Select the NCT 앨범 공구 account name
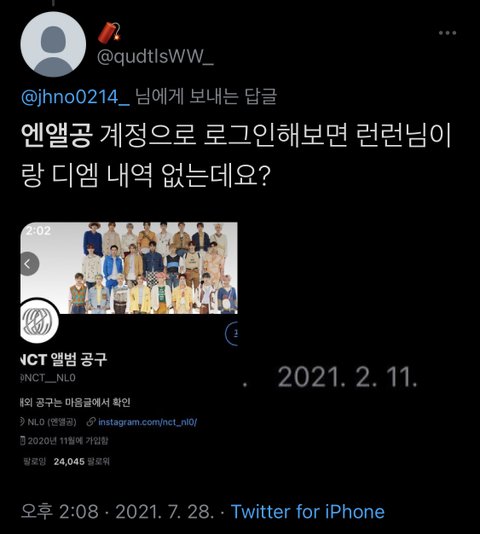The width and height of the screenshot is (480, 534). [x=64, y=359]
